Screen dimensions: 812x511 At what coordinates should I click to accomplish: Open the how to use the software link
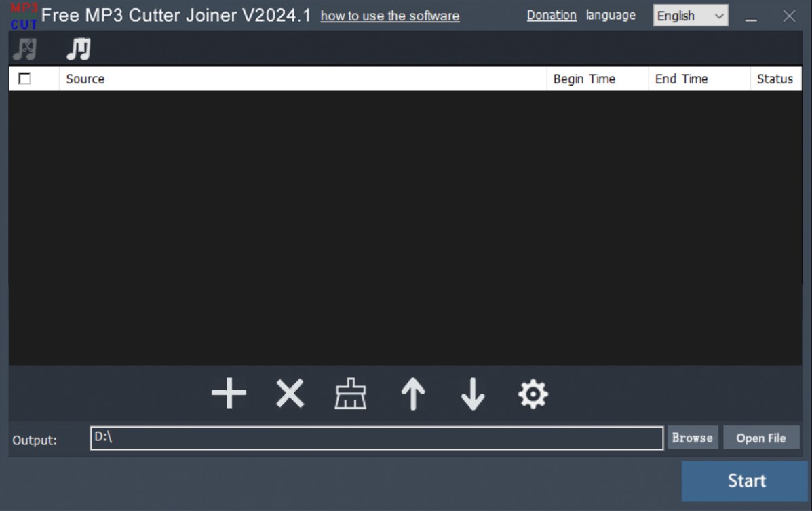point(392,16)
